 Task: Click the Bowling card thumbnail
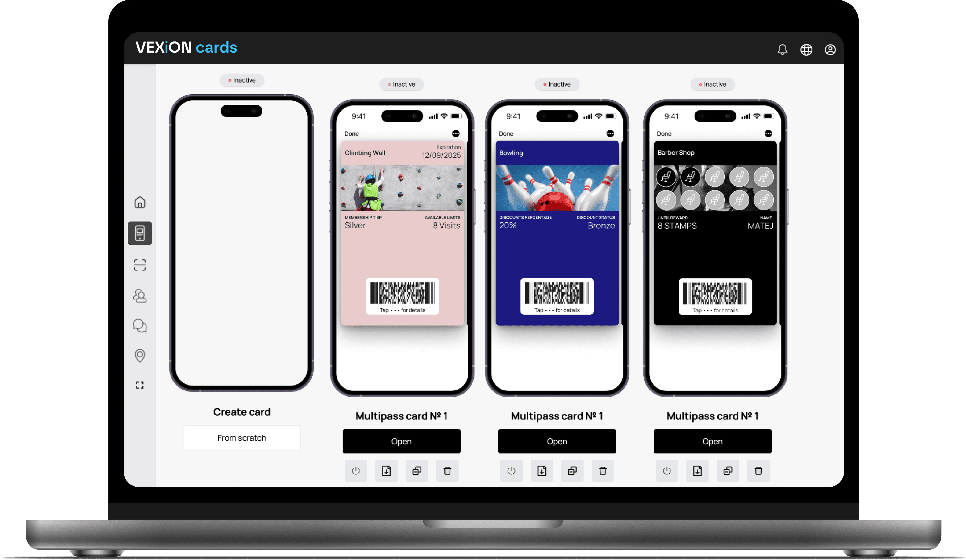point(557,233)
